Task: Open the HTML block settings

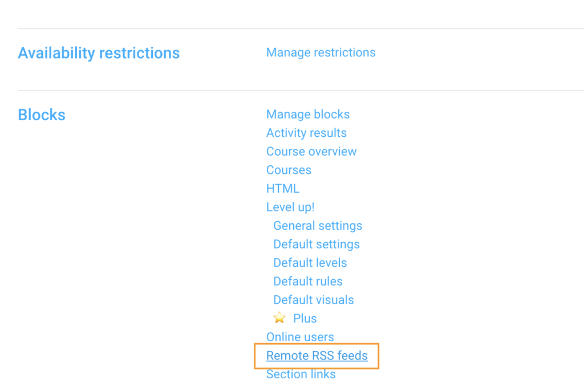Action: (x=283, y=188)
